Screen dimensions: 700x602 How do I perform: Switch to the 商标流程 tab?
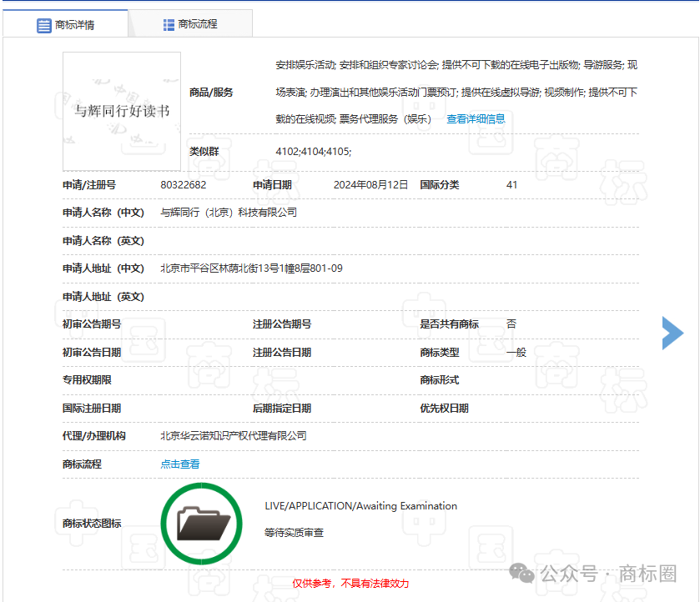190,24
